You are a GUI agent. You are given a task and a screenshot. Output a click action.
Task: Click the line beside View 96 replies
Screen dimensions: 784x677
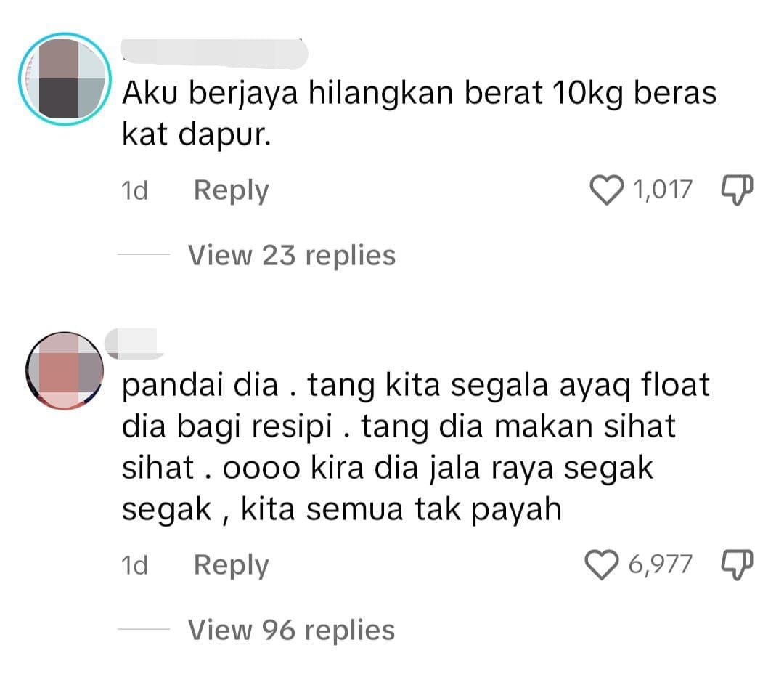tap(144, 630)
